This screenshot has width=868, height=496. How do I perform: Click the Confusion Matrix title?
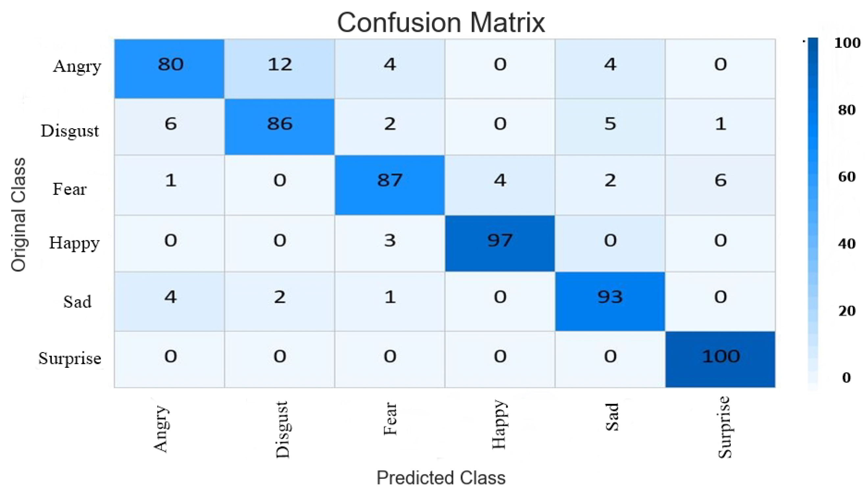(441, 22)
